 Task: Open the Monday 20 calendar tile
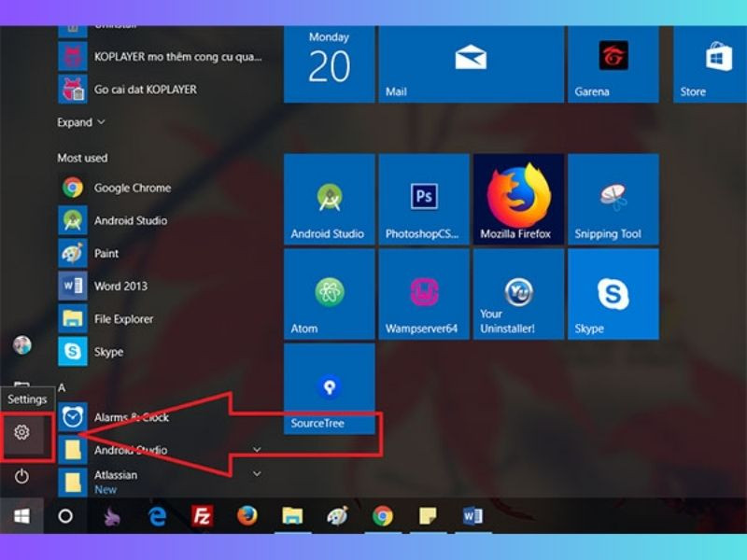click(x=330, y=64)
